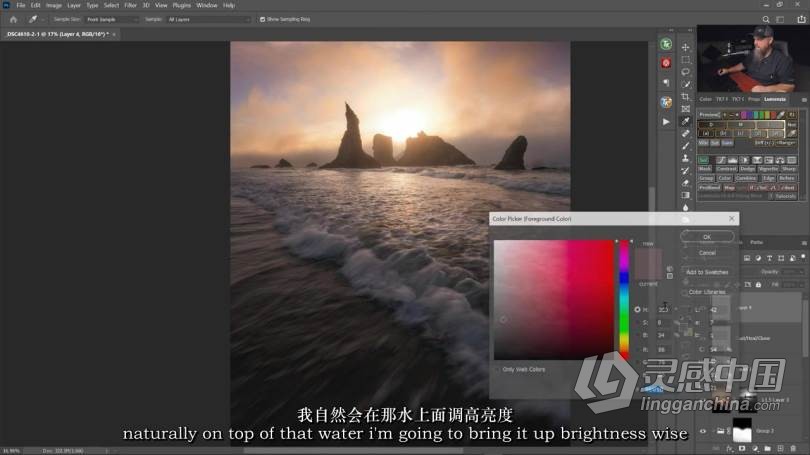
Task: Click the rainbow hue slider strip
Action: (624, 300)
